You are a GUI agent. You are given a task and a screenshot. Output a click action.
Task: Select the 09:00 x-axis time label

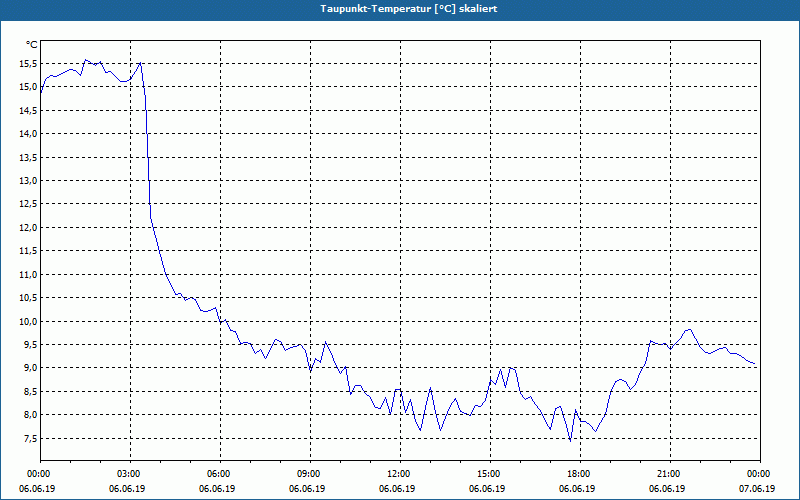[x=307, y=474]
